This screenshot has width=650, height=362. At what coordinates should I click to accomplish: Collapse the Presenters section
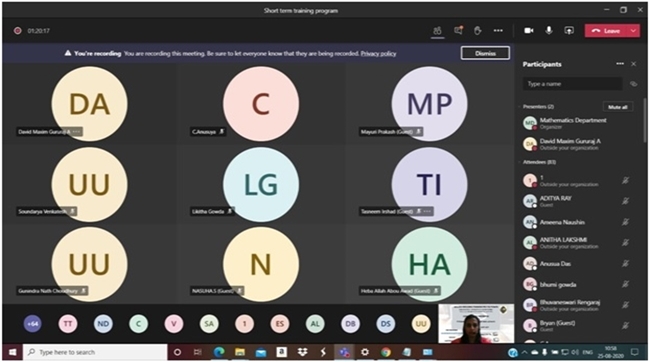[x=519, y=107]
